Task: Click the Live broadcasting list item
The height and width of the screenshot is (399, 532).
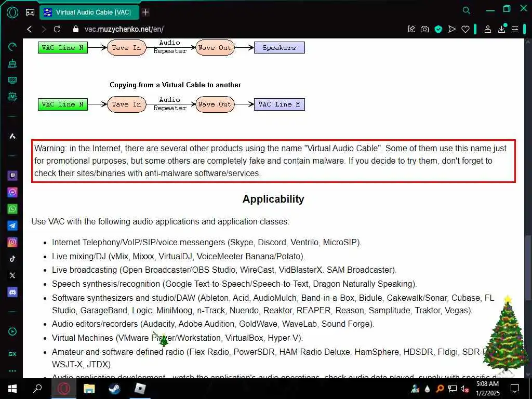Action: point(224,270)
